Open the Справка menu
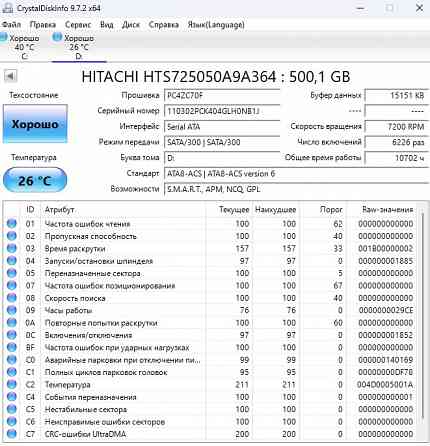 pos(163,25)
